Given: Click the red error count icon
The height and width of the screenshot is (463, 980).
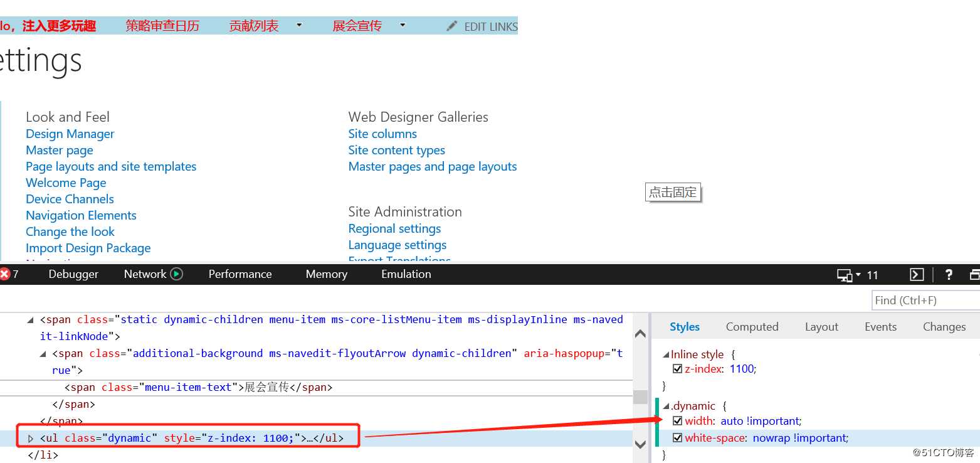Looking at the screenshot, I should (4, 274).
